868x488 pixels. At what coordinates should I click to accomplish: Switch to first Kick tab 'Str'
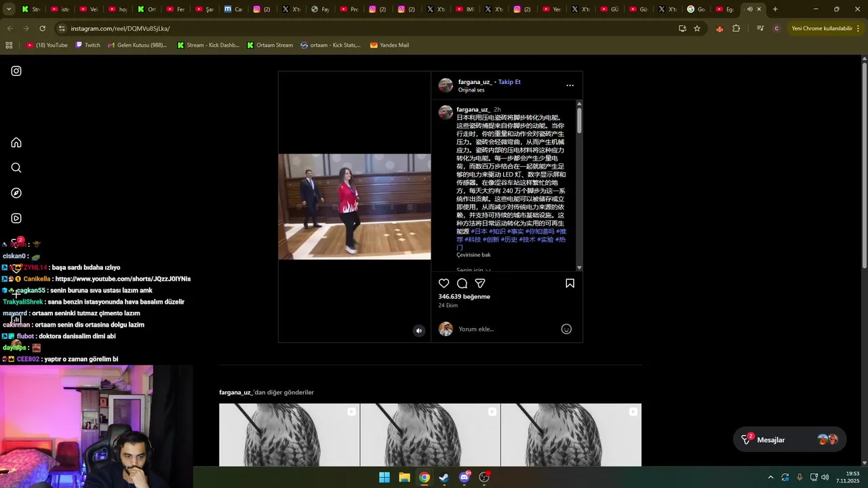coord(31,9)
